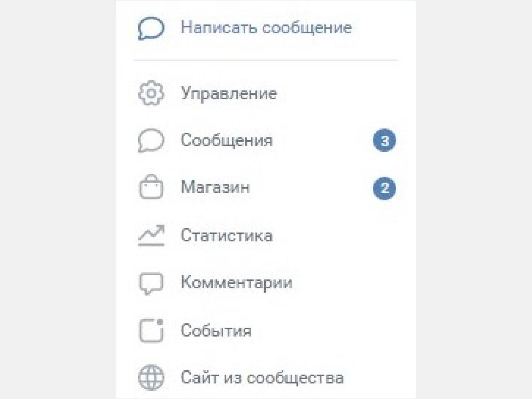Click the square comment bubble icon for Комментарии
This screenshot has width=532, height=399.
tap(151, 284)
